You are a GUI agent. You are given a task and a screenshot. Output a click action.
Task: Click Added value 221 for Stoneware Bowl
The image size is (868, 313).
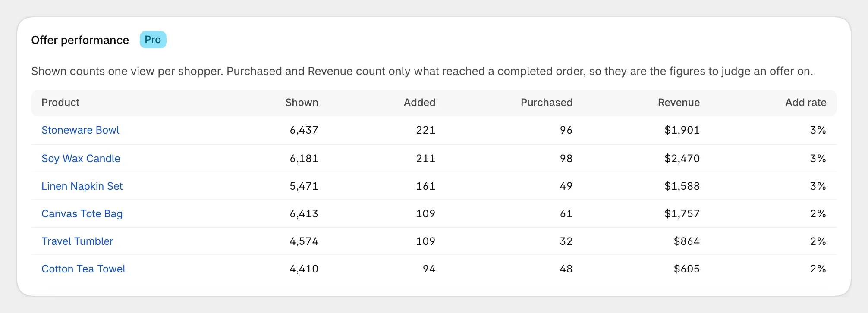point(426,130)
